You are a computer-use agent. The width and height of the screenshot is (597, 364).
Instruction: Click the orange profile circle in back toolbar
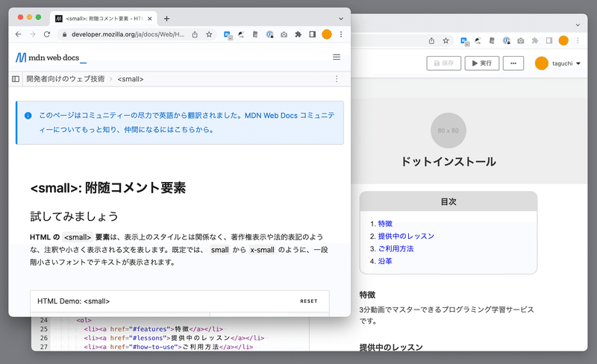(563, 41)
